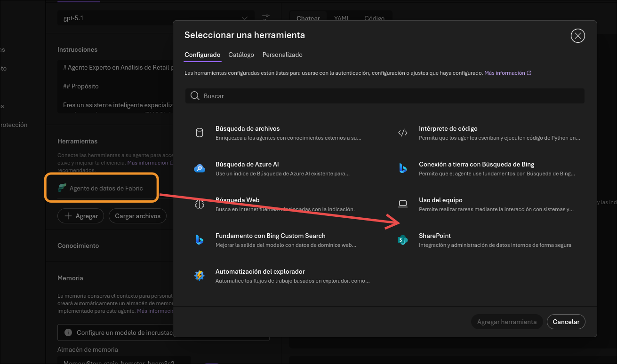The image size is (617, 364).
Task: Click the Búsqueda de archivos database icon
Action: [200, 133]
